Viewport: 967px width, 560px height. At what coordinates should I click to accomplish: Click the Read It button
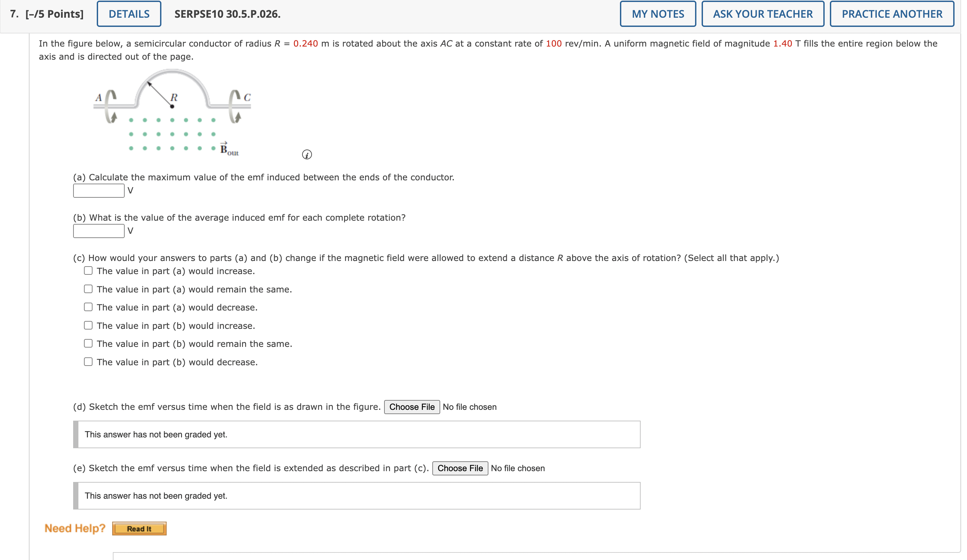pos(139,528)
